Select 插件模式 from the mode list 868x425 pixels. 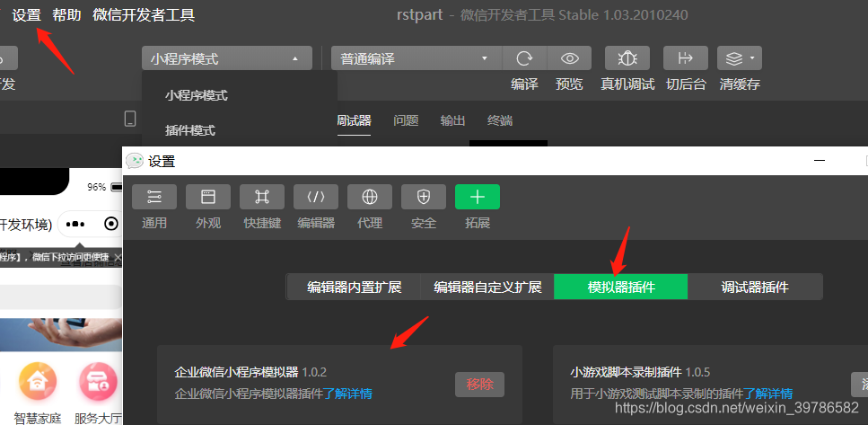(x=190, y=131)
